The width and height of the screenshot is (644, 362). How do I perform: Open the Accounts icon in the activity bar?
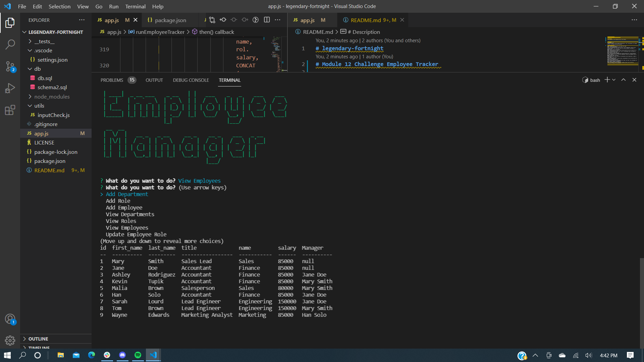(x=10, y=319)
